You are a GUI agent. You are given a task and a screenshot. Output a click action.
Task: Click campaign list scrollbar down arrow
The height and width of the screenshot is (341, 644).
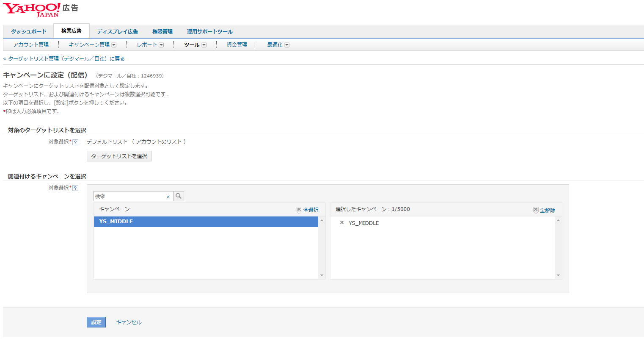(322, 275)
